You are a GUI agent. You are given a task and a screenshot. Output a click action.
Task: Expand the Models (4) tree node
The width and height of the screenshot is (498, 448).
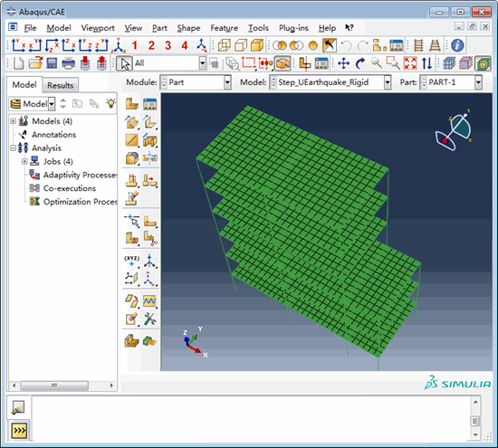click(13, 121)
